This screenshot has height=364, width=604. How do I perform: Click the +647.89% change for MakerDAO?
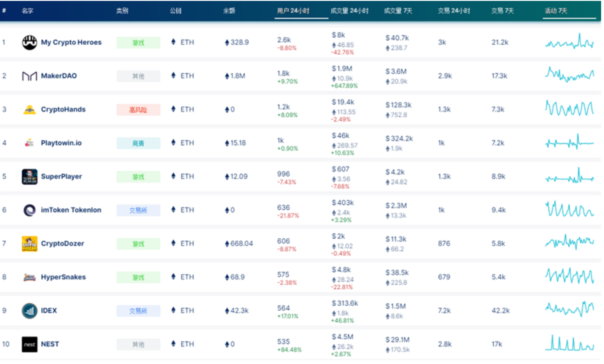(x=345, y=86)
